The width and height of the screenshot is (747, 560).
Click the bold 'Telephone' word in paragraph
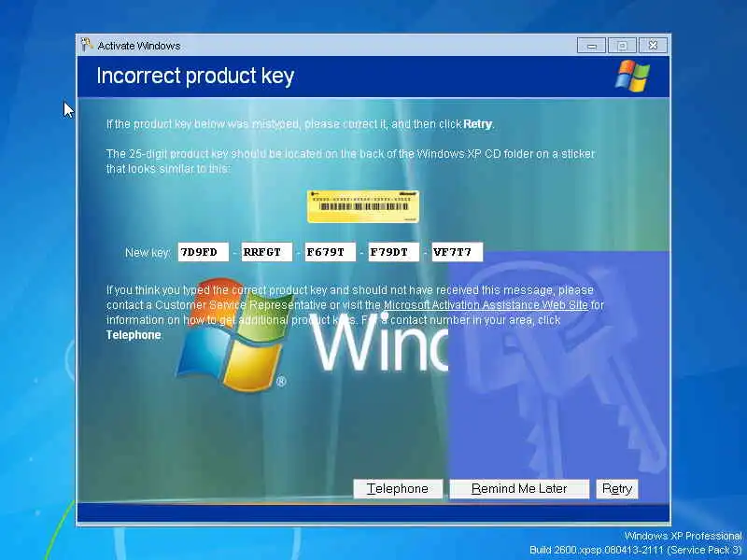134,335
